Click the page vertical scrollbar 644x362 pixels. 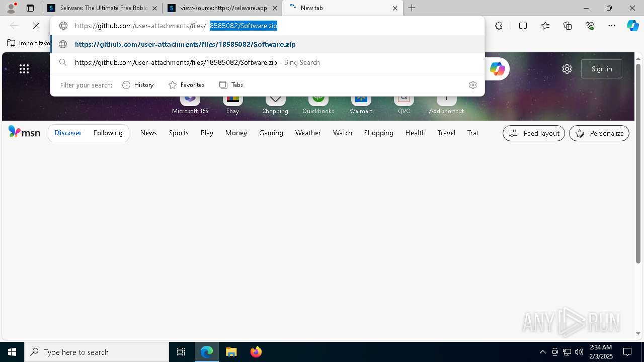[x=638, y=163]
